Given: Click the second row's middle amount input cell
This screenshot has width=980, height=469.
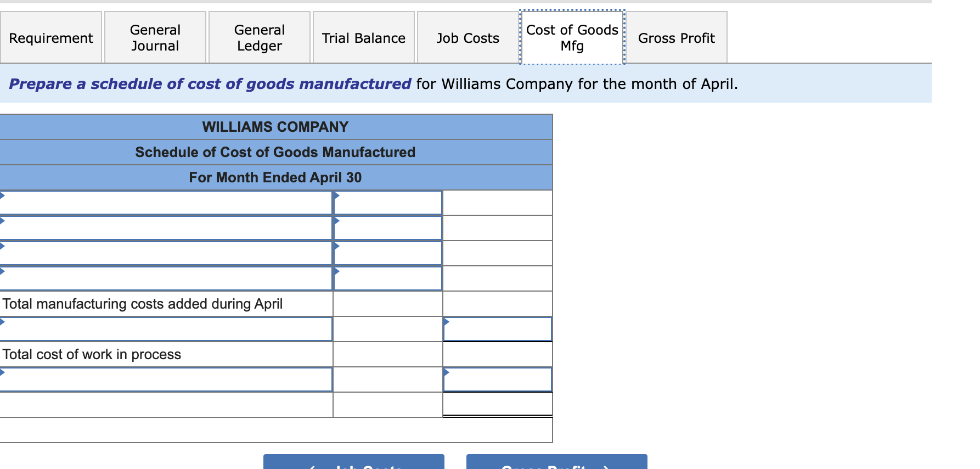Looking at the screenshot, I should coord(387,227).
